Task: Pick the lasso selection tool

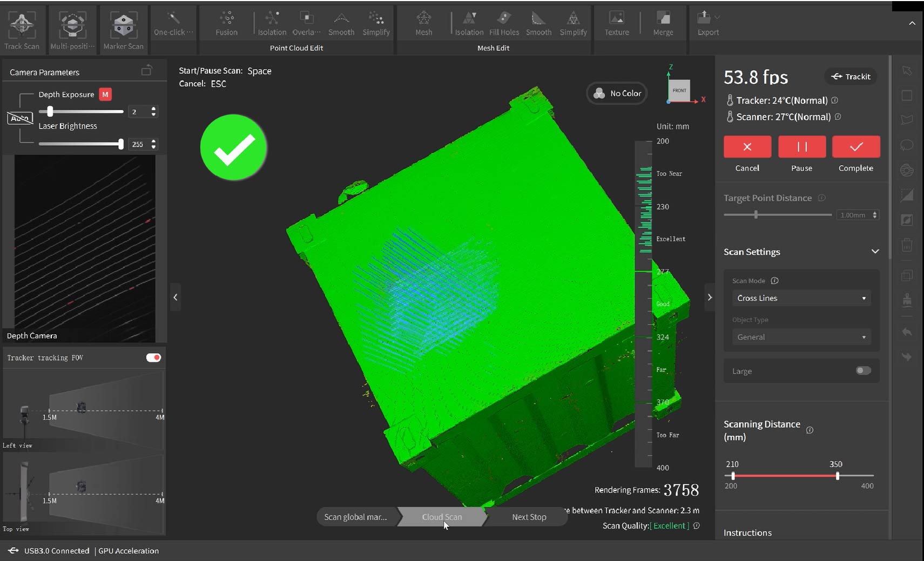Action: click(907, 145)
